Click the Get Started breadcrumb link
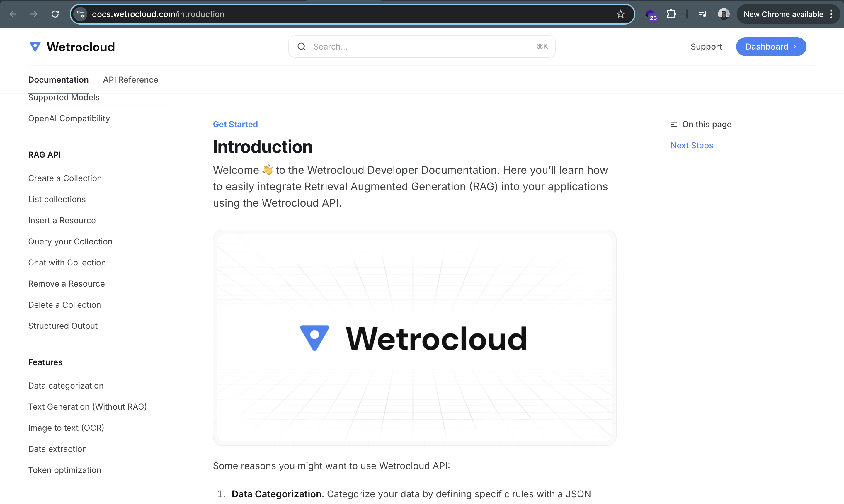The width and height of the screenshot is (844, 504). point(235,124)
